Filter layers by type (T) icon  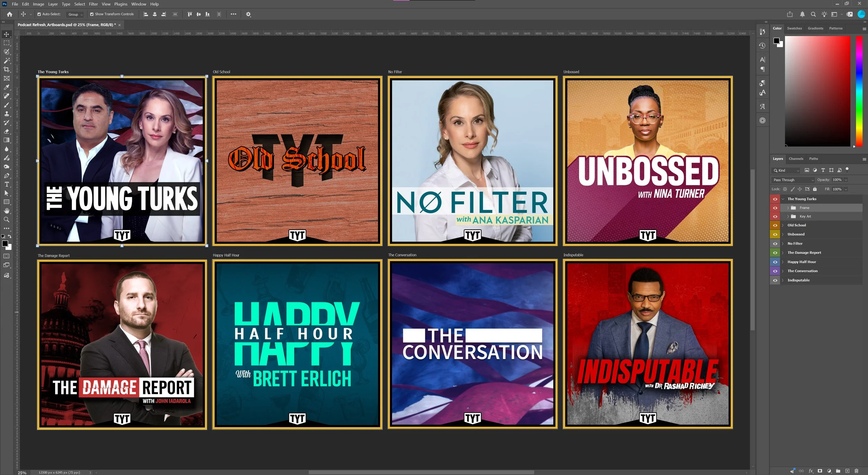coord(823,170)
